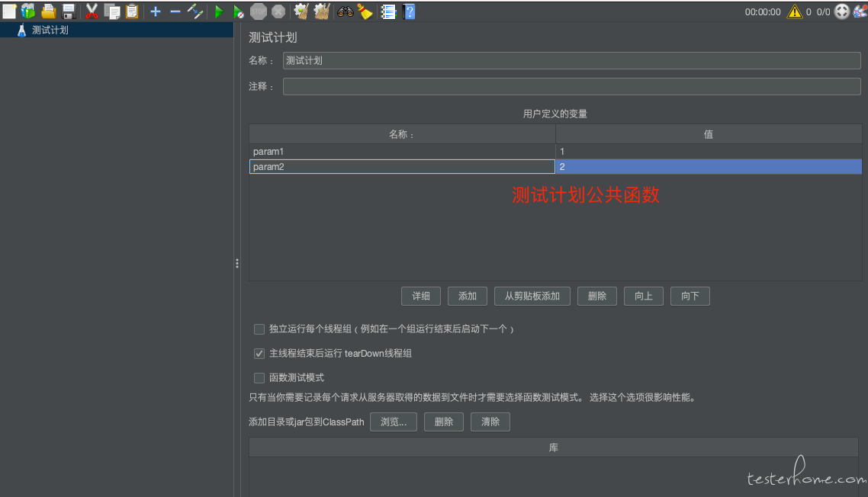
Task: Move variable up with 向上 button
Action: tap(643, 296)
